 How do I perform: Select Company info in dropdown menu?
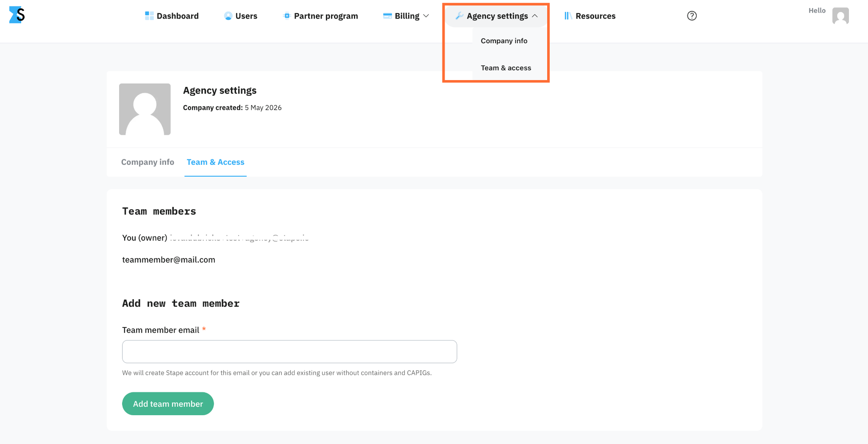coord(504,41)
